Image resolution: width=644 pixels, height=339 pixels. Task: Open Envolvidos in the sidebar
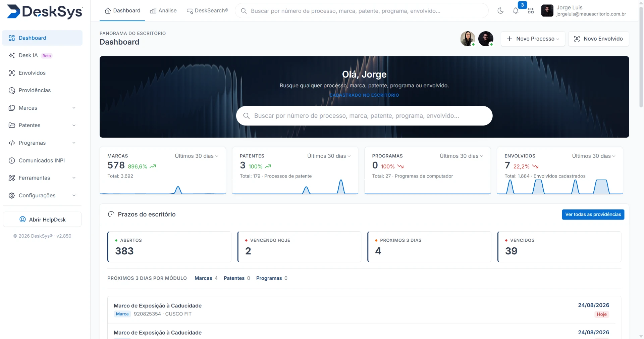click(42, 73)
